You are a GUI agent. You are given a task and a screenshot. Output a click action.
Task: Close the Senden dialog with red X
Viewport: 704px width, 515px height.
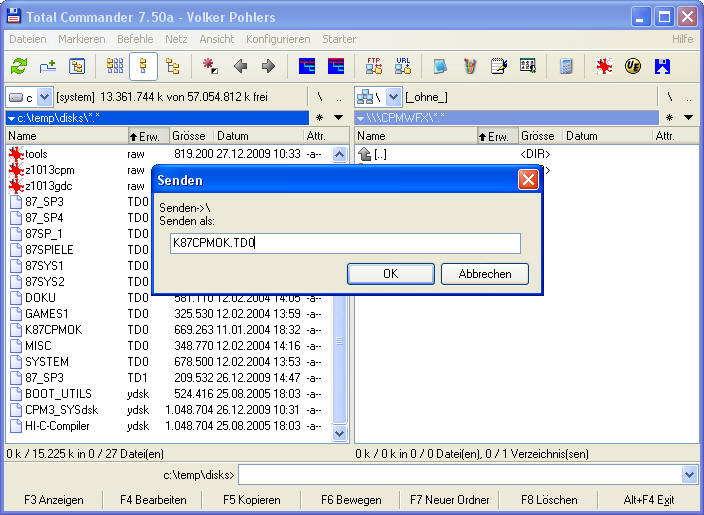point(528,180)
